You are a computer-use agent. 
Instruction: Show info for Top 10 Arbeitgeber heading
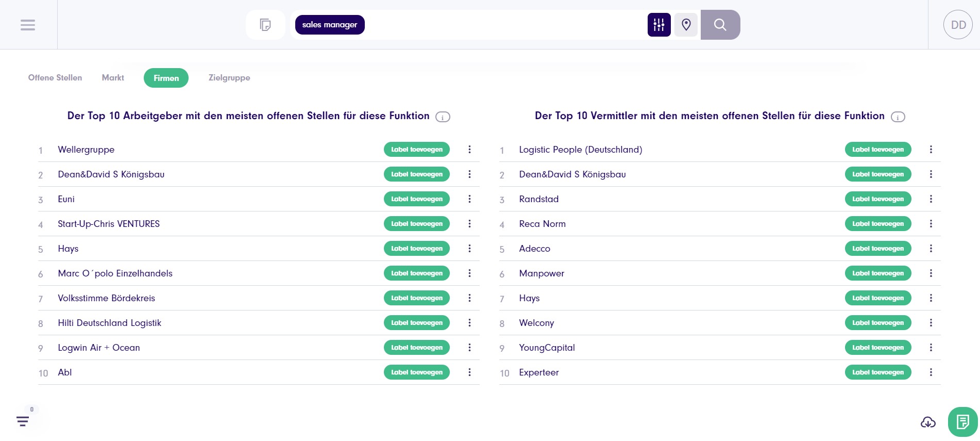[x=443, y=117]
